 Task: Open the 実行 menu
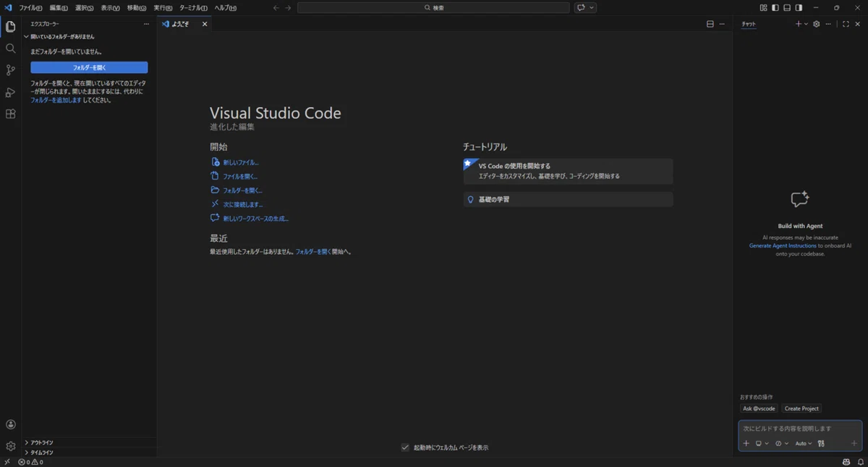tap(163, 7)
